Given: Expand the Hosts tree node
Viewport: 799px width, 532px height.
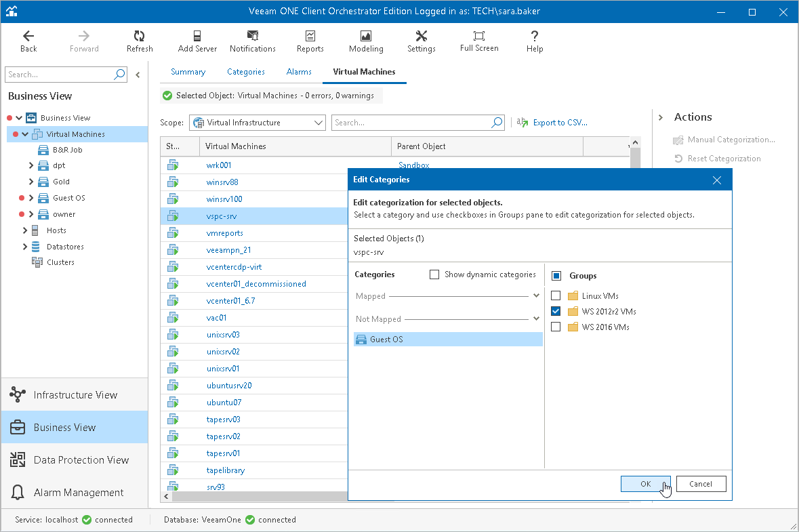Looking at the screenshot, I should point(25,230).
